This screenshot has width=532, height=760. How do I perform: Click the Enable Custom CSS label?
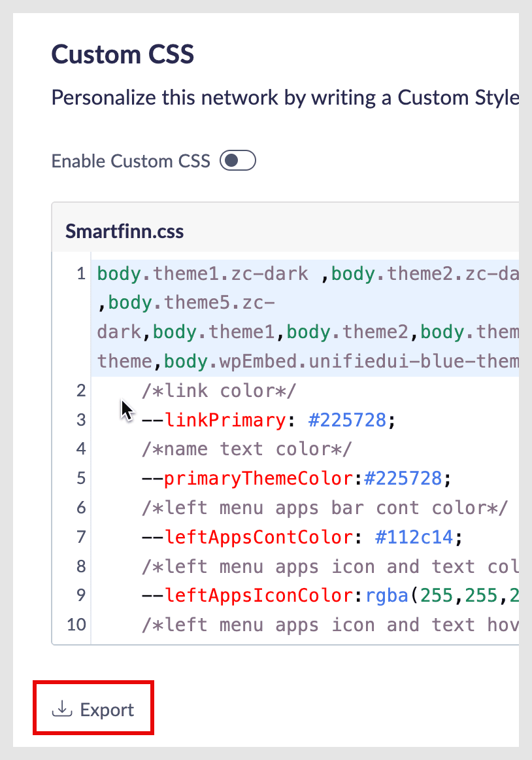point(131,161)
